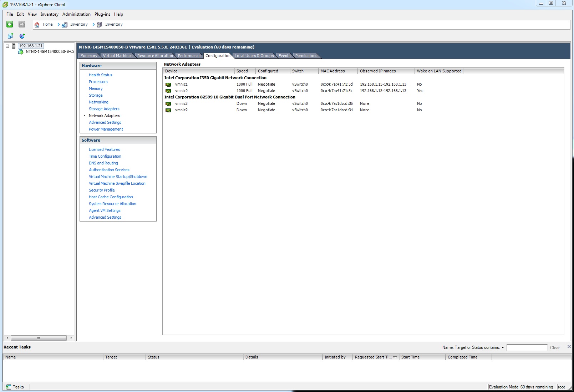
Task: Open the Administration menu
Action: point(76,14)
